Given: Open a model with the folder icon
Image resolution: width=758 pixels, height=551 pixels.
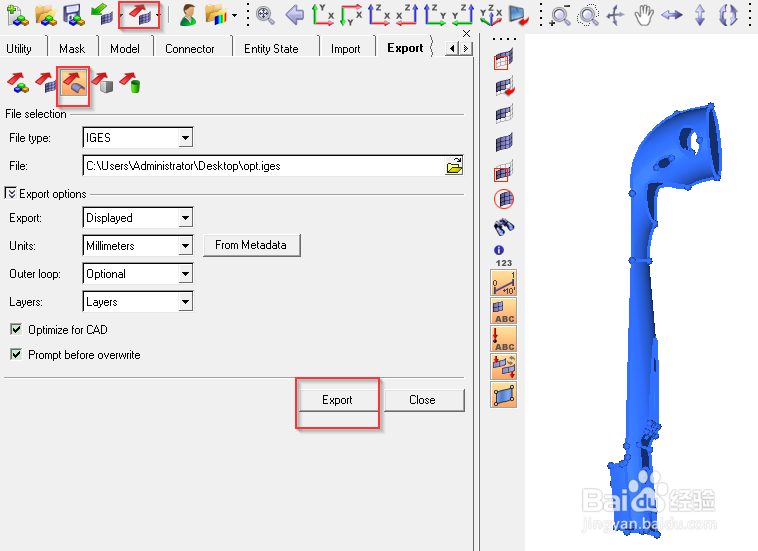Looking at the screenshot, I should tap(46, 15).
